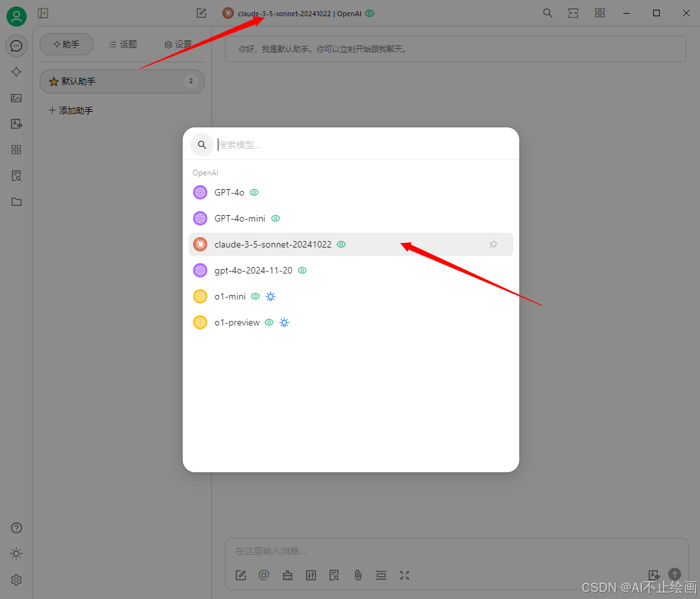Switch to the 话题 tab
Image resolution: width=700 pixels, height=599 pixels.
pyautogui.click(x=123, y=44)
